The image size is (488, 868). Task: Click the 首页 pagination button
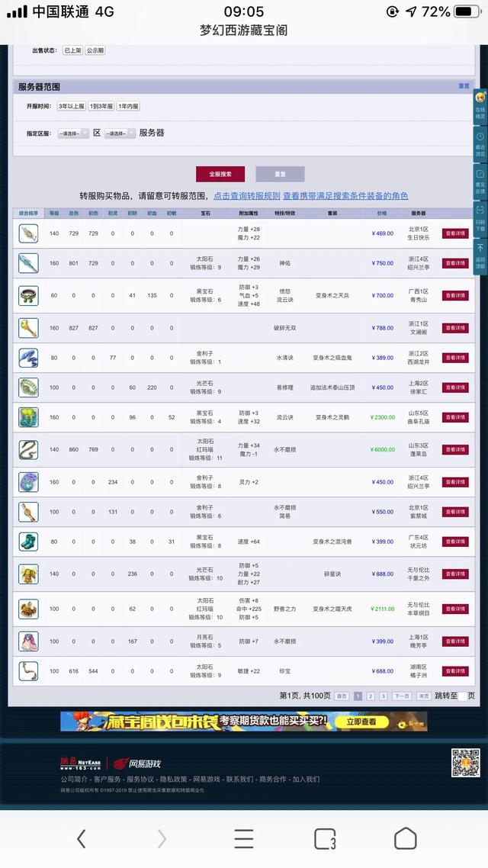coord(342,696)
